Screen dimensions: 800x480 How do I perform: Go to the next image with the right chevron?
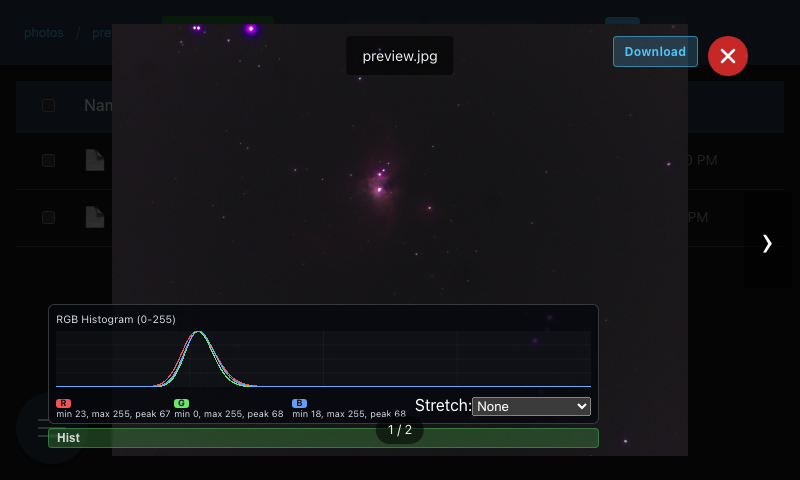coord(767,243)
